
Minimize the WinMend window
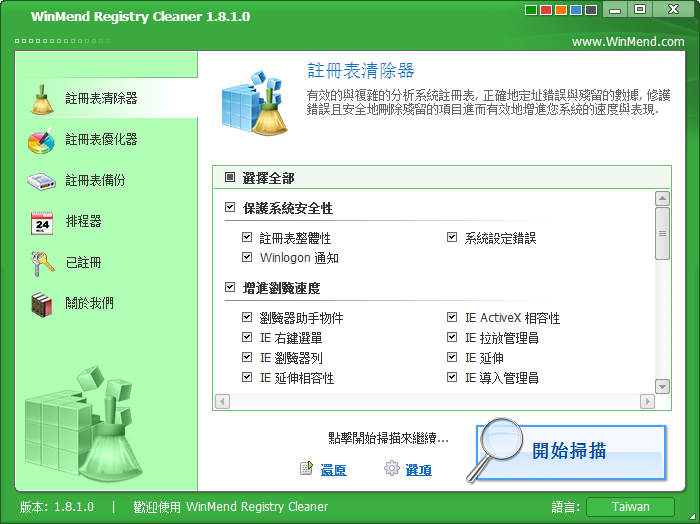pos(615,9)
